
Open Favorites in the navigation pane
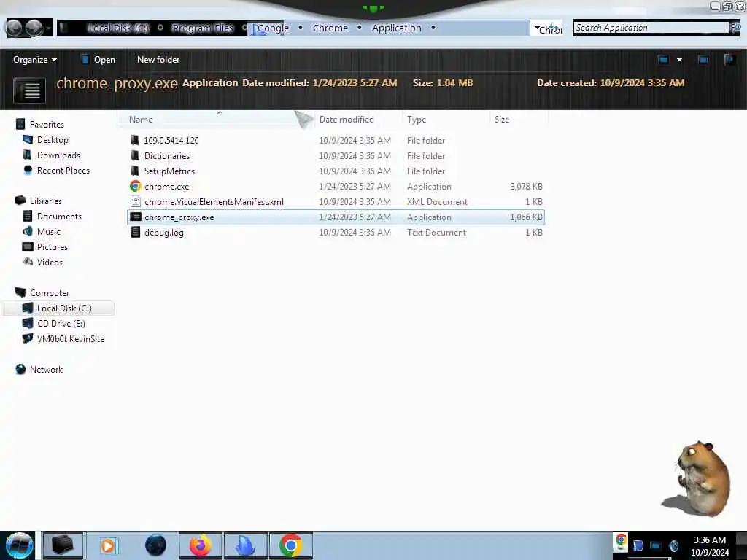click(x=47, y=124)
